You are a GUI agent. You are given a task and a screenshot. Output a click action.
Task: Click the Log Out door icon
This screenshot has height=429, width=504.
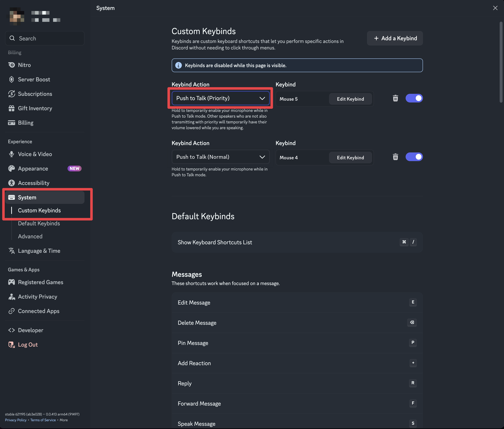11,344
